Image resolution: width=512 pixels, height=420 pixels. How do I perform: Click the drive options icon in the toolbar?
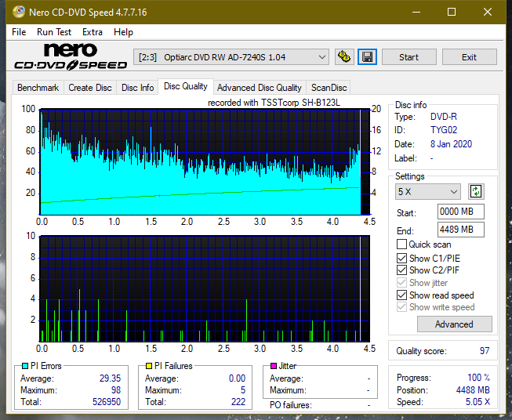(344, 57)
